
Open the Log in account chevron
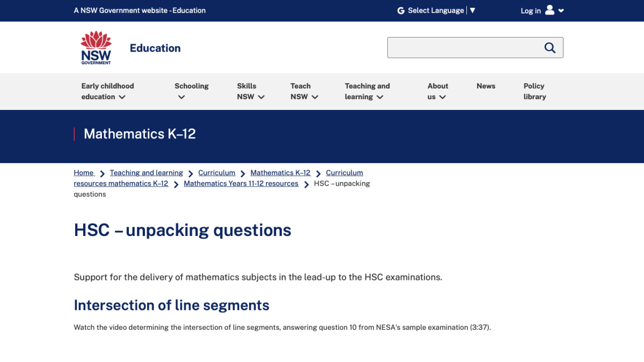point(561,11)
